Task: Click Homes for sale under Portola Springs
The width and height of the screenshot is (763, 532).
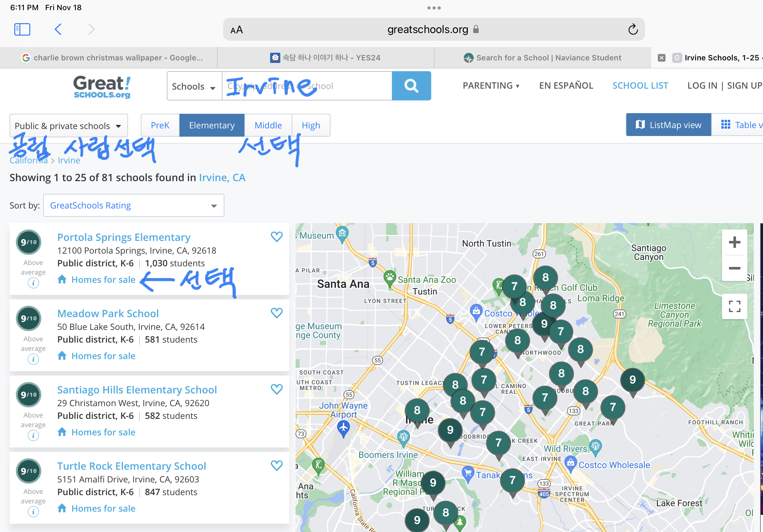Action: [97, 280]
